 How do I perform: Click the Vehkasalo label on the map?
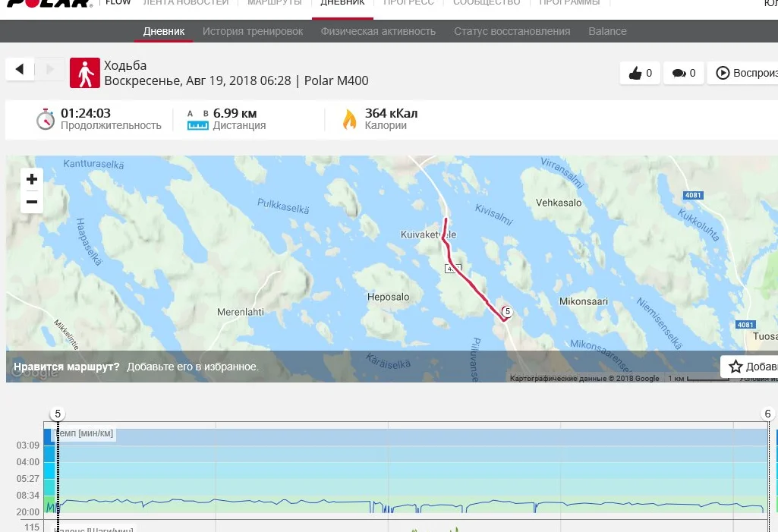pyautogui.click(x=559, y=203)
